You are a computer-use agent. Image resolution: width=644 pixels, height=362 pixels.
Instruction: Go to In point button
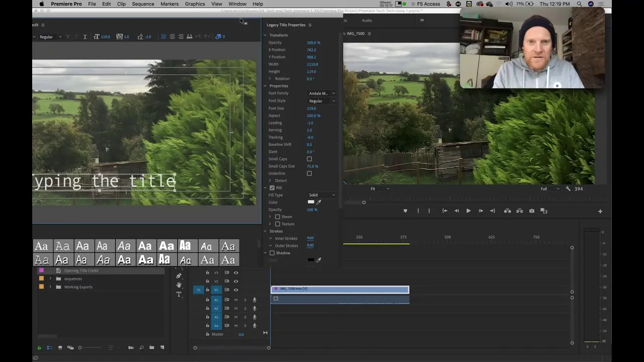445,211
